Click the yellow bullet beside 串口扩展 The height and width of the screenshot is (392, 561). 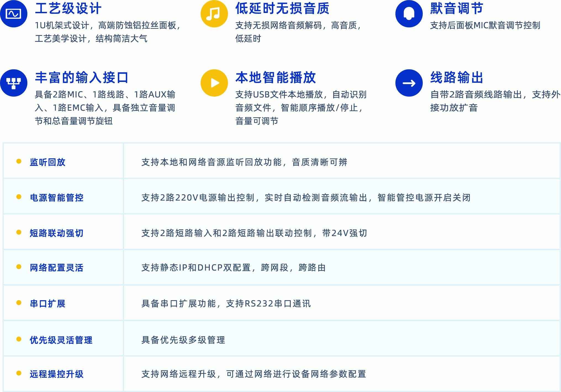click(19, 303)
